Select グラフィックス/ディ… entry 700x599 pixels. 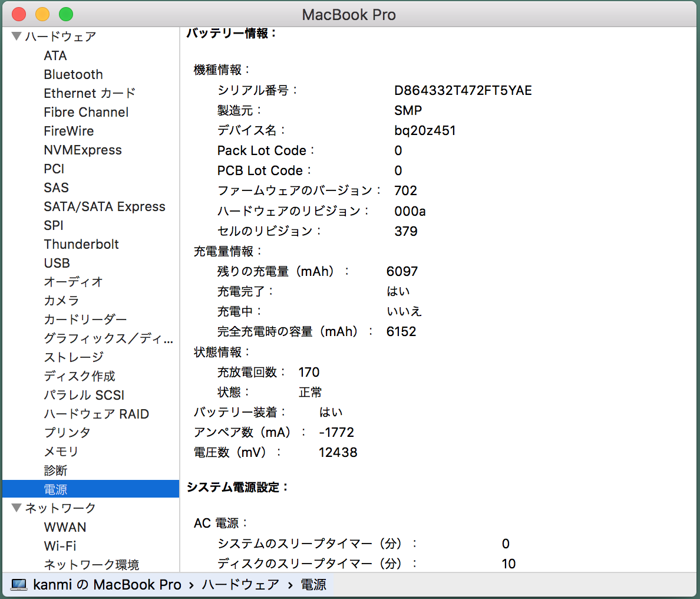pyautogui.click(x=108, y=338)
